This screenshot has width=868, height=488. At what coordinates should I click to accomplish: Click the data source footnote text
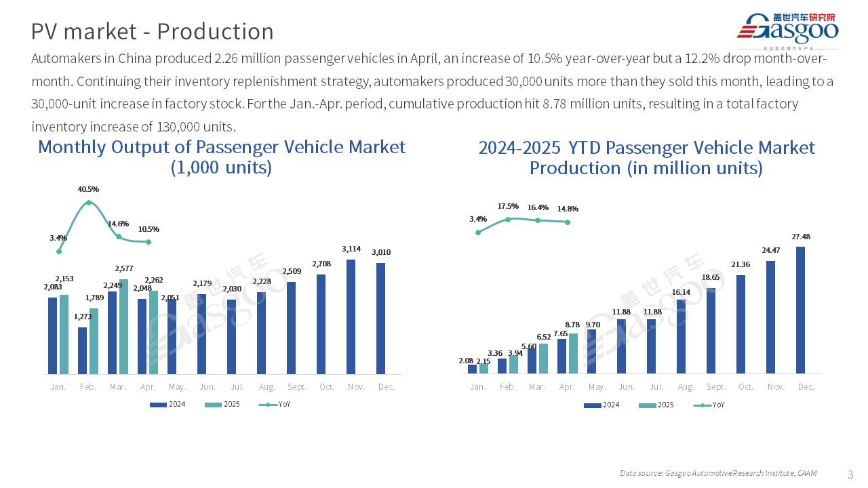(718, 473)
